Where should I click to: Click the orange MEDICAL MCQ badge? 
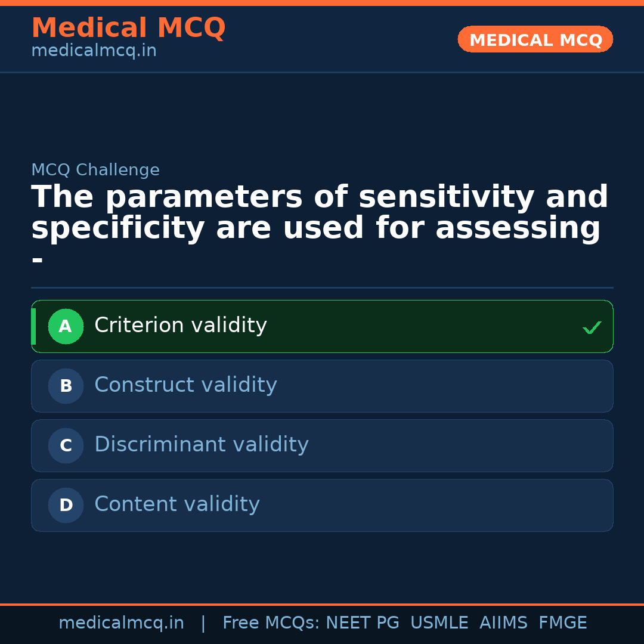click(535, 39)
